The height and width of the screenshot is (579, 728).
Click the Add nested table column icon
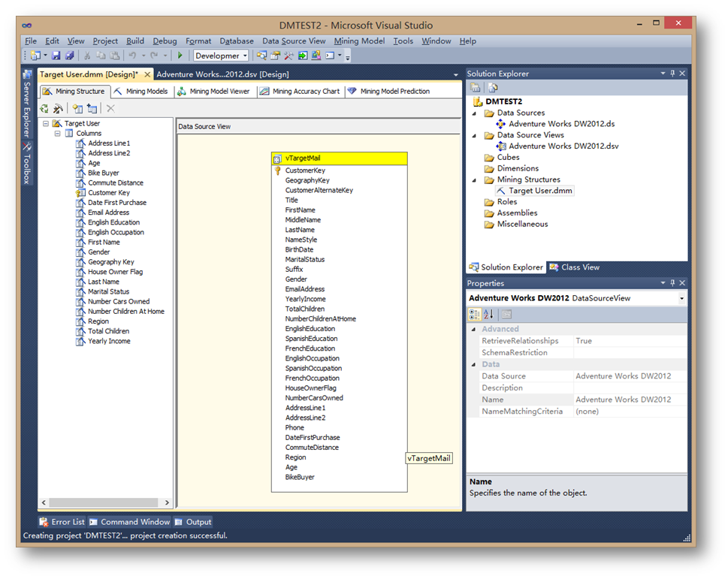[92, 109]
